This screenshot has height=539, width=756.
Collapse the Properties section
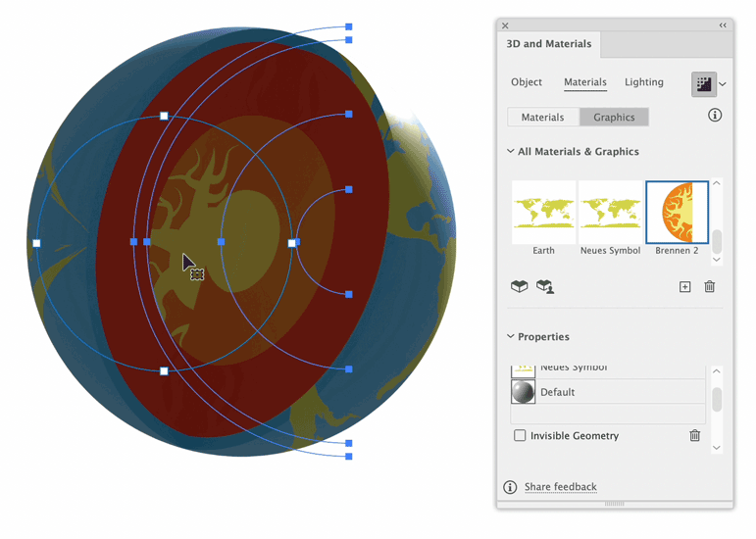pyautogui.click(x=511, y=336)
